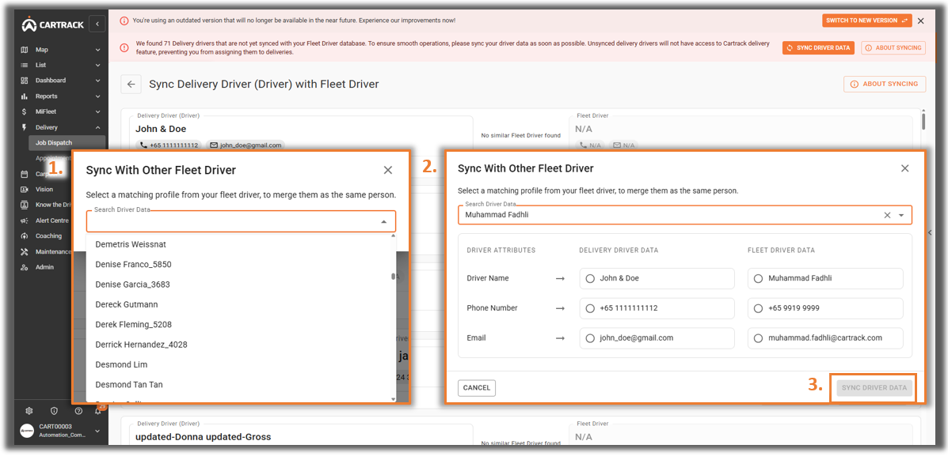This screenshot has width=948, height=456.
Task: Collapse the sidebar with the arrow button
Action: click(x=97, y=24)
